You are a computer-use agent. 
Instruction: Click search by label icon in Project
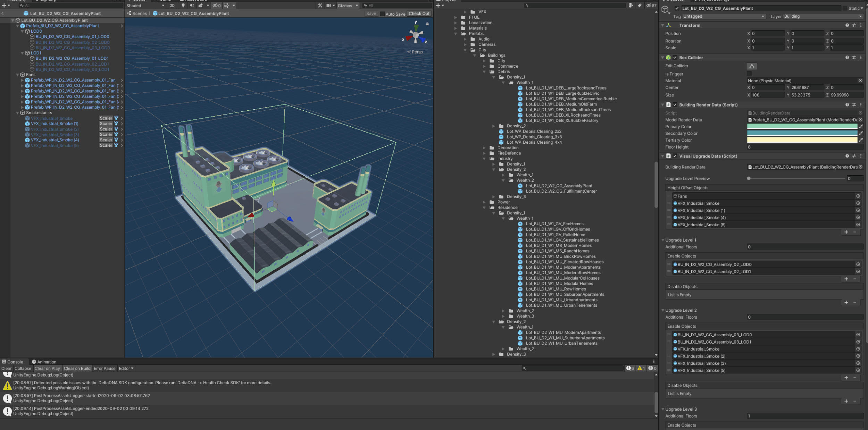pos(640,5)
